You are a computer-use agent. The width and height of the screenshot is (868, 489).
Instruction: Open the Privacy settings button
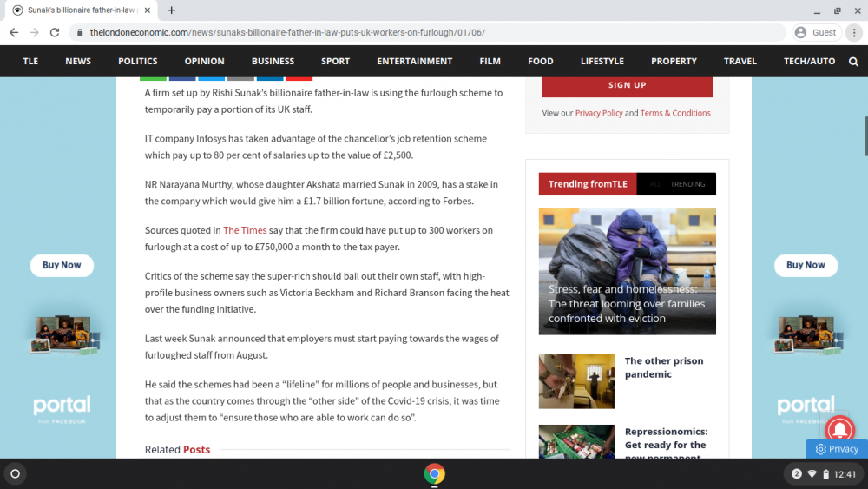[x=837, y=449]
